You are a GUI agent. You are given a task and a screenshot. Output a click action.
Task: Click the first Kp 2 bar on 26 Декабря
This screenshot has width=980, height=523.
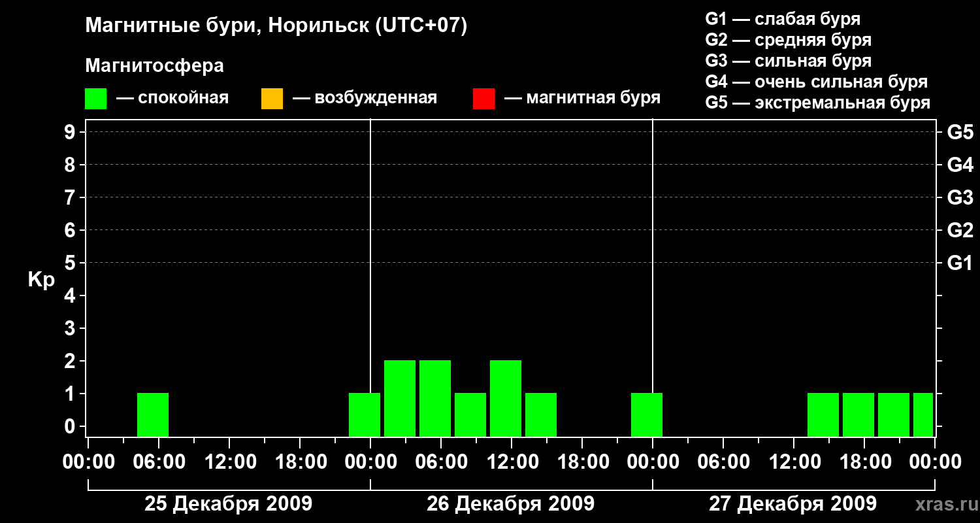400,398
